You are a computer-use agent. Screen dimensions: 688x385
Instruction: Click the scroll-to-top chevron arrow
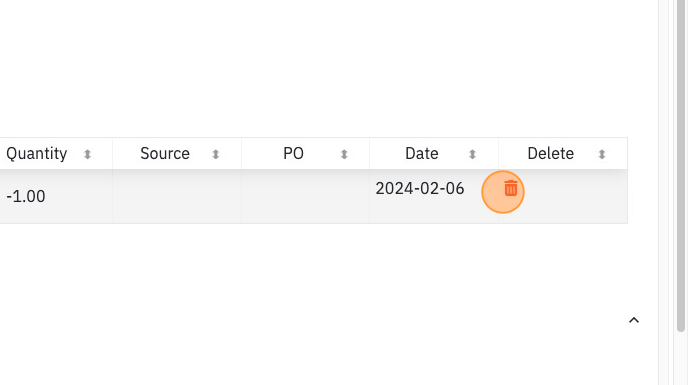(634, 320)
